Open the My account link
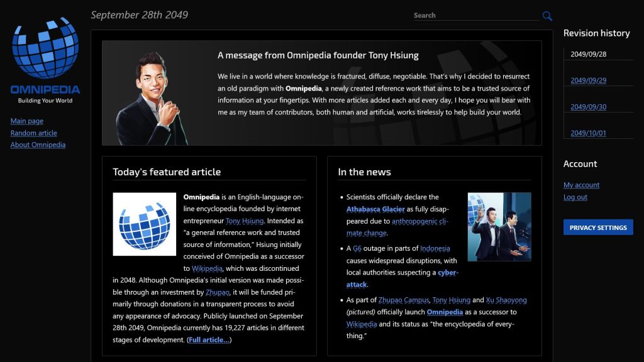 [x=581, y=185]
